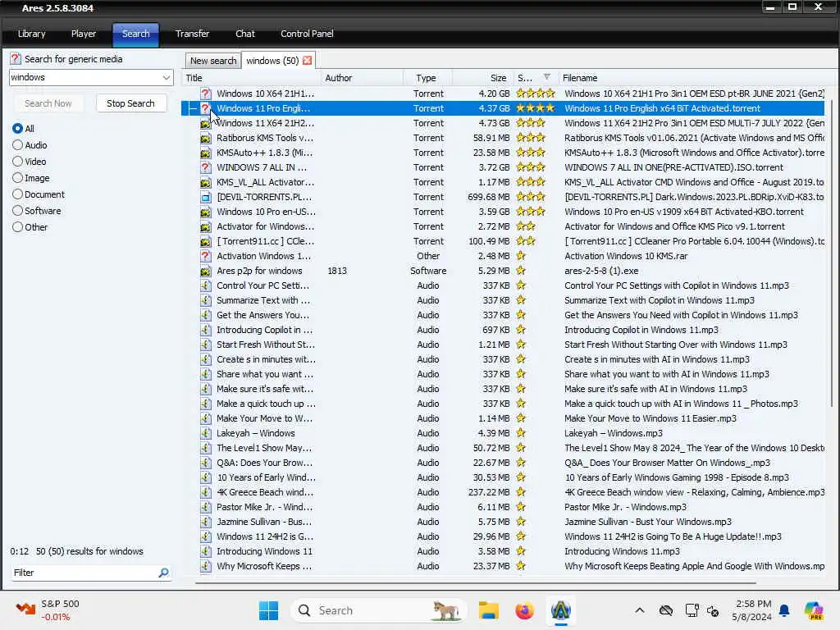Click icon of Activation Windows 10 KMS row
This screenshot has height=630, width=840.
pyautogui.click(x=205, y=256)
